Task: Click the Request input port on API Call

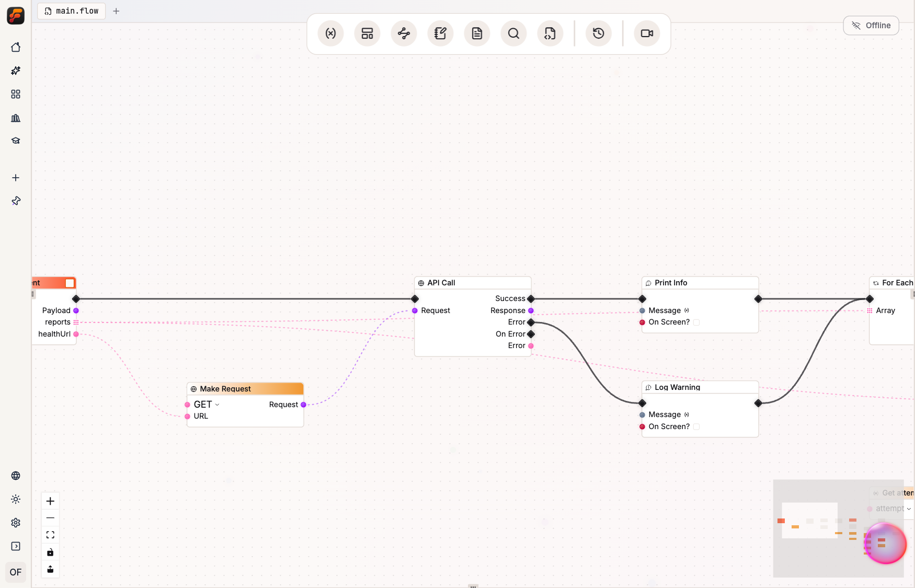Action: pyautogui.click(x=415, y=310)
